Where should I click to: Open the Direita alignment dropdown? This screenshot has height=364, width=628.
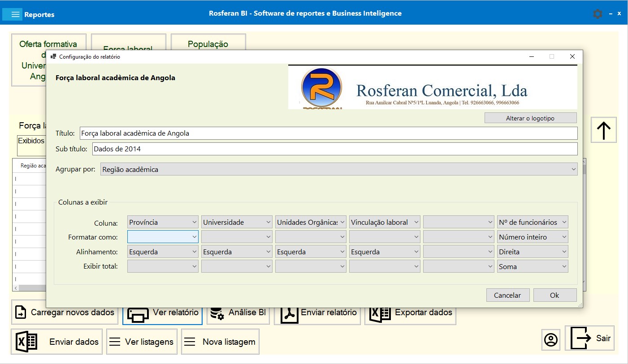pos(533,252)
